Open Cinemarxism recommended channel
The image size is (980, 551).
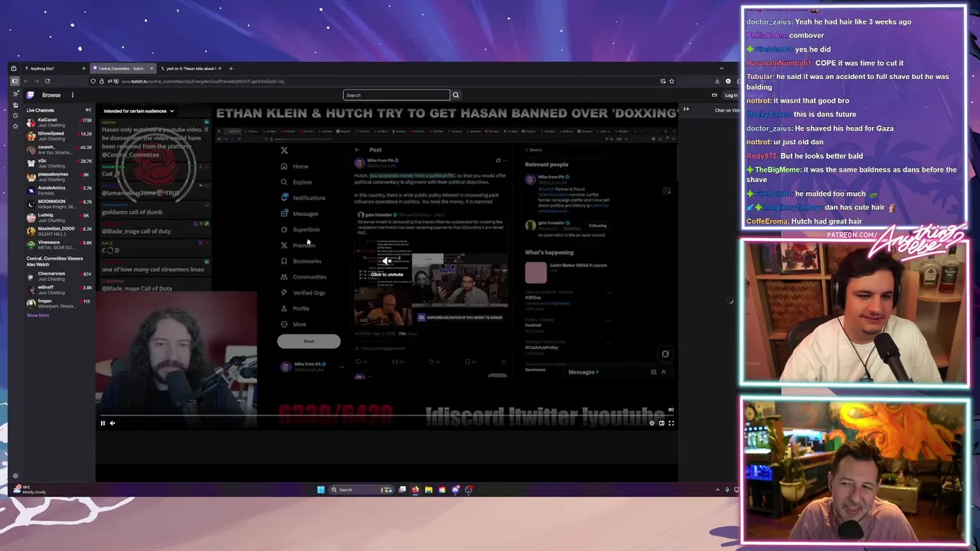click(60, 275)
